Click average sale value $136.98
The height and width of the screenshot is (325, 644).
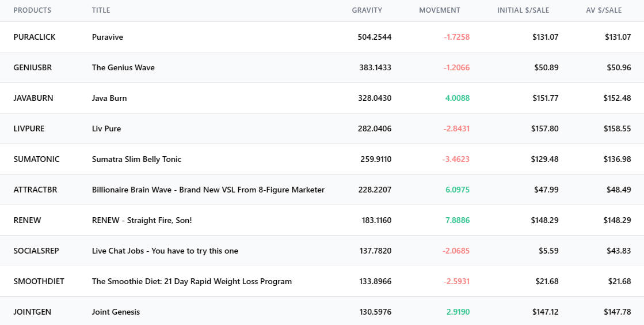[x=618, y=159]
